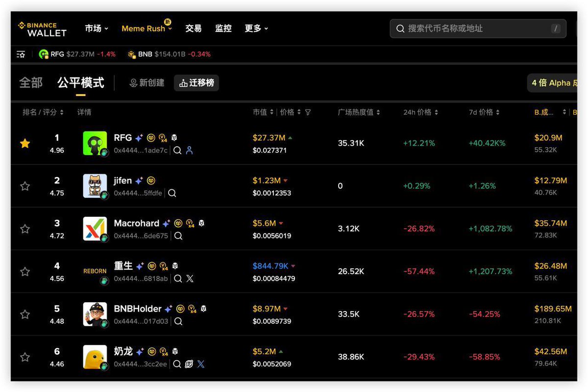Click the sparkle AI icon next to RFG
The height and width of the screenshot is (392, 588).
pyautogui.click(x=139, y=138)
